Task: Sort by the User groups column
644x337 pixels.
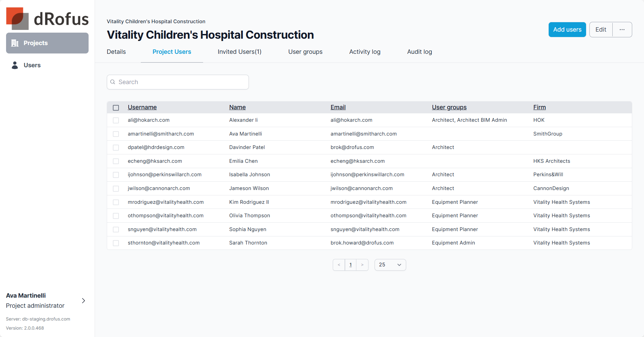Action: coord(449,107)
